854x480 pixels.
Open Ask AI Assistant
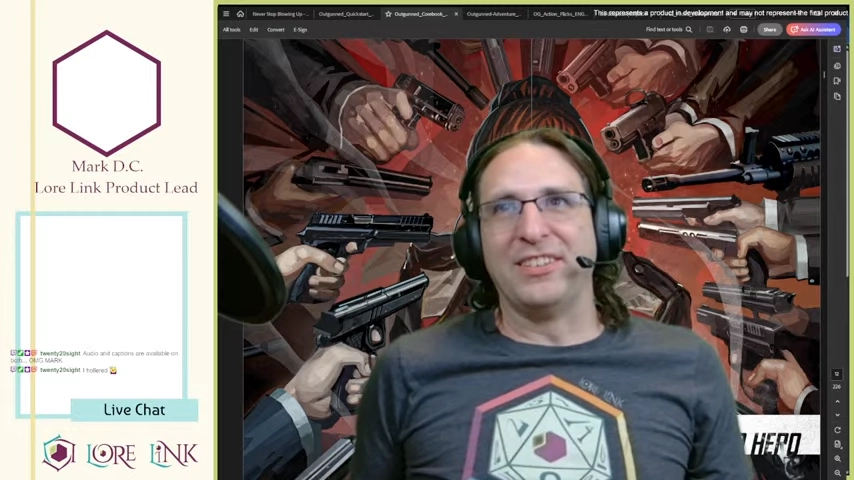(x=813, y=29)
